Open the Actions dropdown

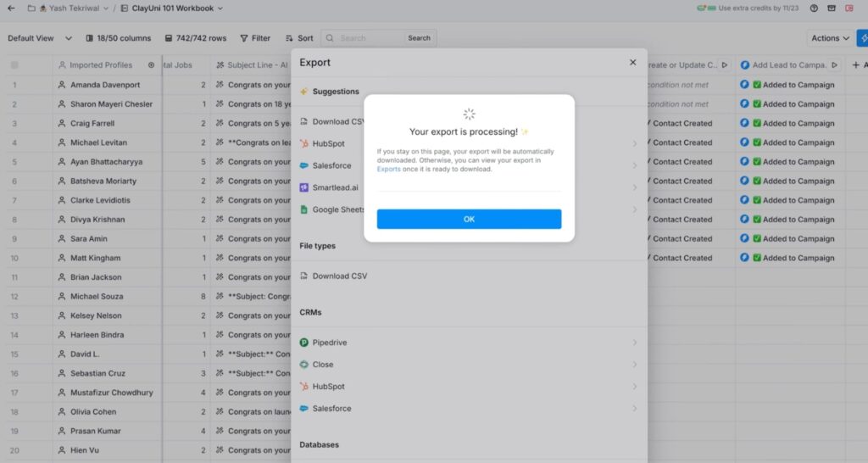[830, 38]
